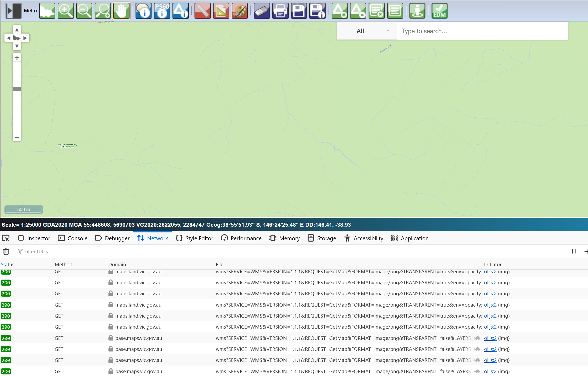Image resolution: width=588 pixels, height=376 pixels.
Task: Select the Save/Export map icon
Action: point(299,12)
